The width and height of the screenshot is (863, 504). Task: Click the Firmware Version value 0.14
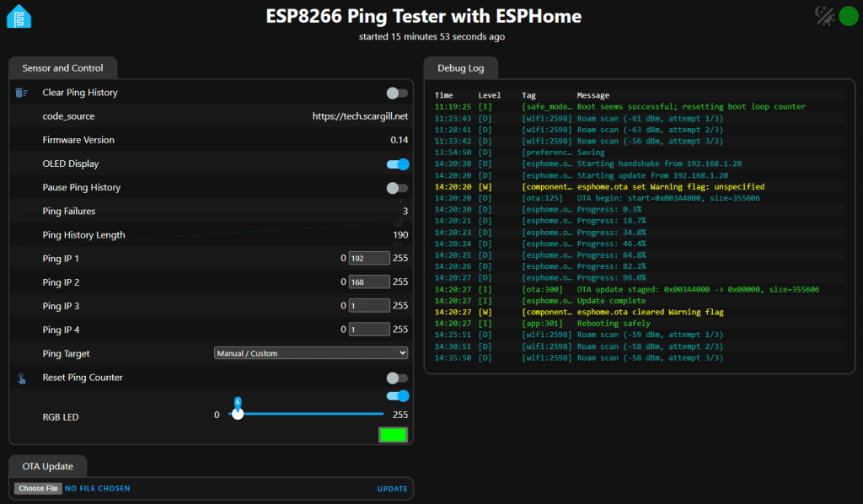[399, 140]
